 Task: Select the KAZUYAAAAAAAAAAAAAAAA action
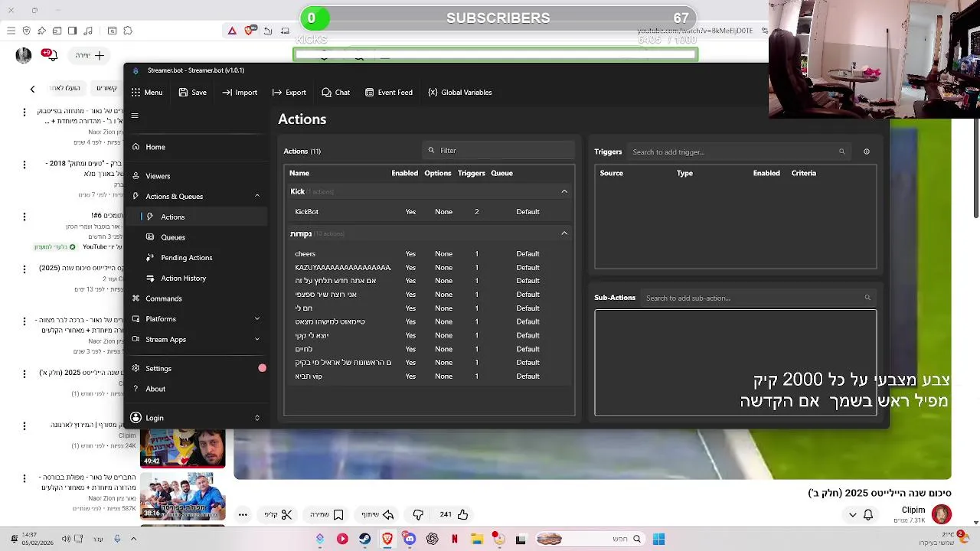click(x=429, y=268)
